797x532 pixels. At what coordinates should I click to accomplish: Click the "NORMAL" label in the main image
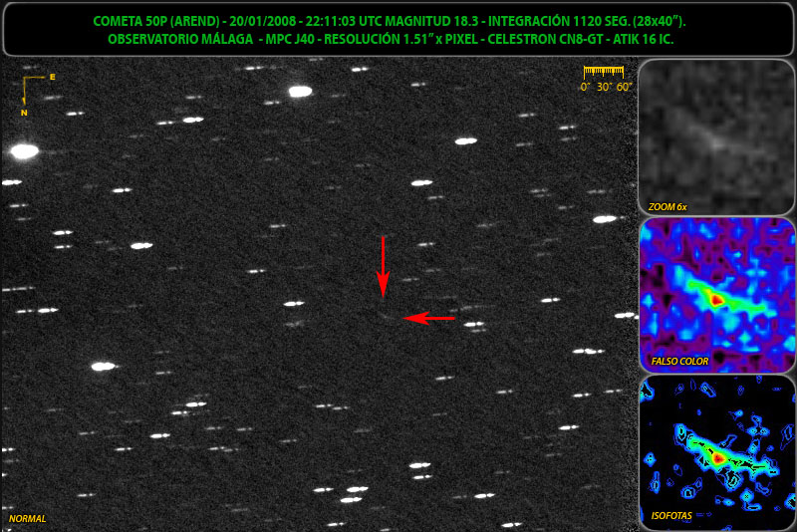pyautogui.click(x=28, y=519)
